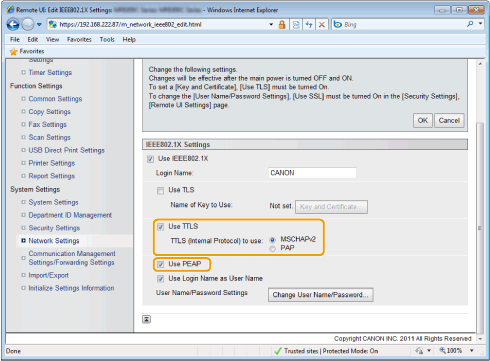Open the Tools menu
Image resolution: width=490 pixels, height=361 pixels.
coord(107,39)
